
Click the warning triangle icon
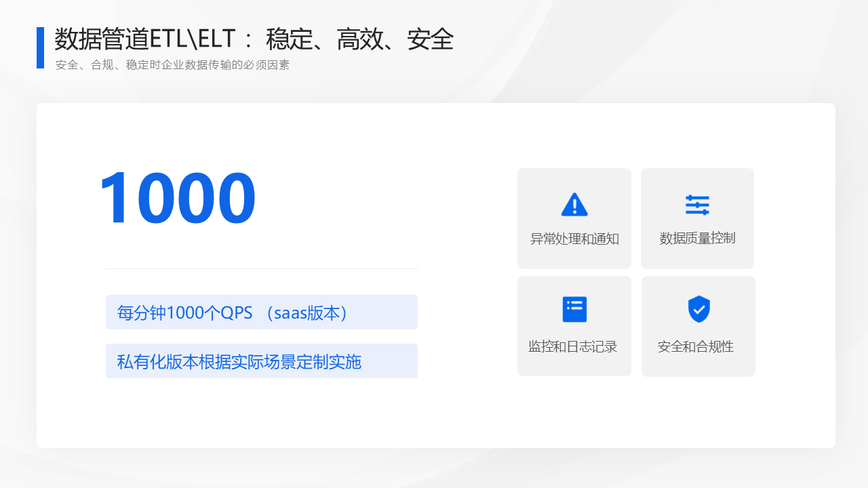574,204
